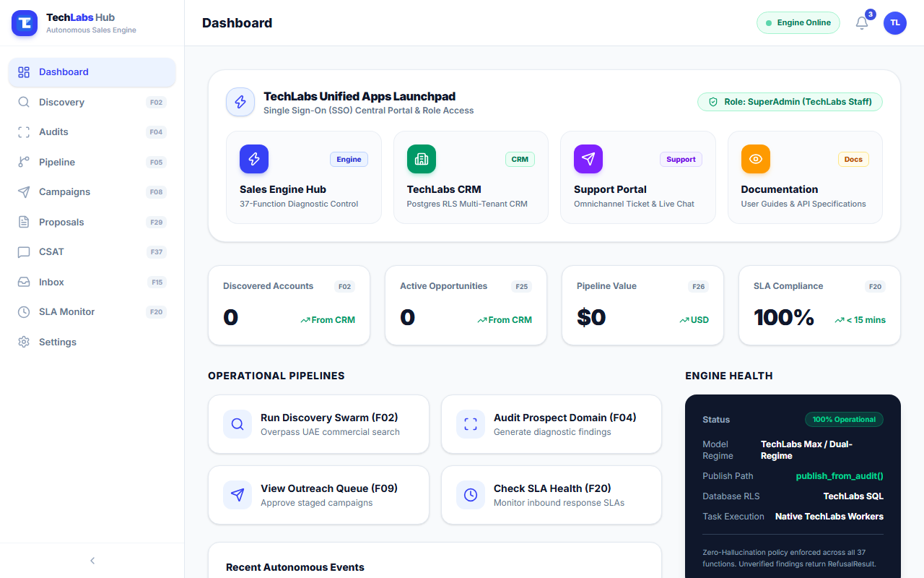
Task: Click the Launchpad lightning bolt header icon
Action: [240, 102]
